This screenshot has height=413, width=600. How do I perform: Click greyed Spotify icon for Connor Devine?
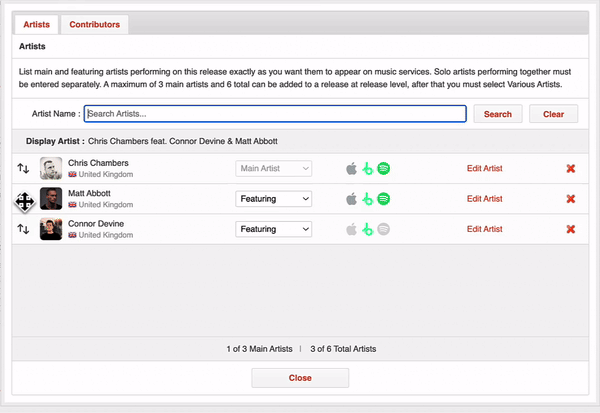383,229
